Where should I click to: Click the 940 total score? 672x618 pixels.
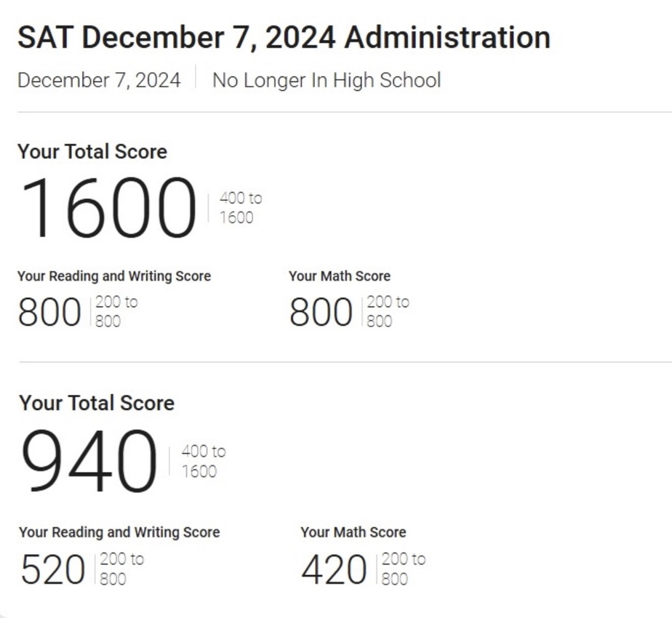pos(89,462)
